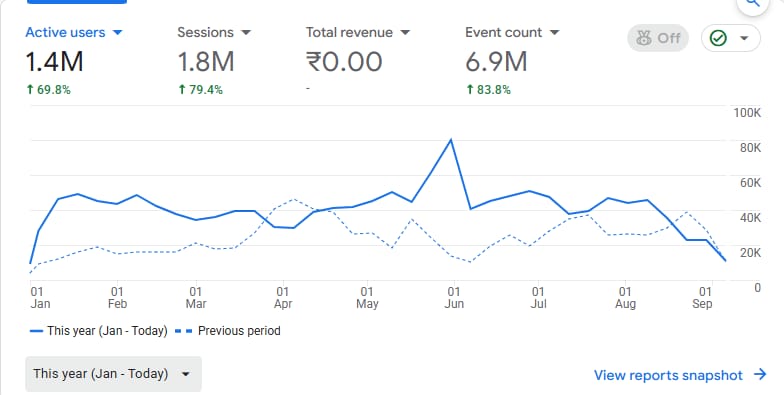The width and height of the screenshot is (784, 395).
Task: Click the This year legend entry
Action: pos(98,331)
